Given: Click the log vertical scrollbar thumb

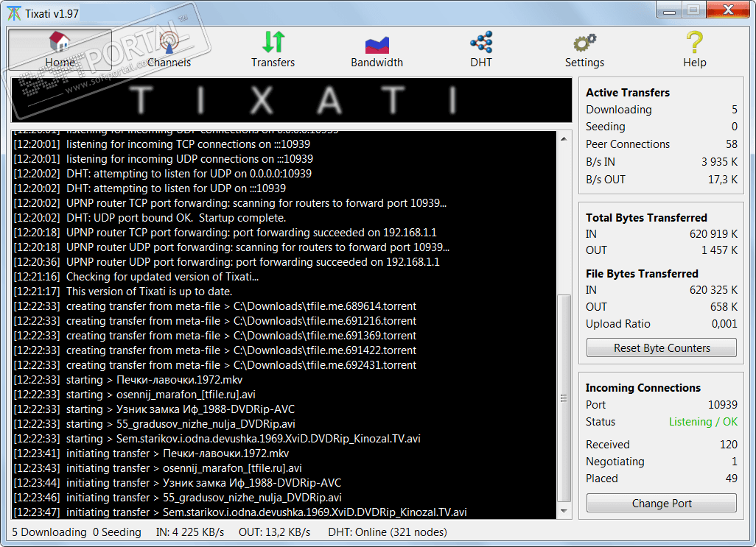Looking at the screenshot, I should [x=564, y=398].
